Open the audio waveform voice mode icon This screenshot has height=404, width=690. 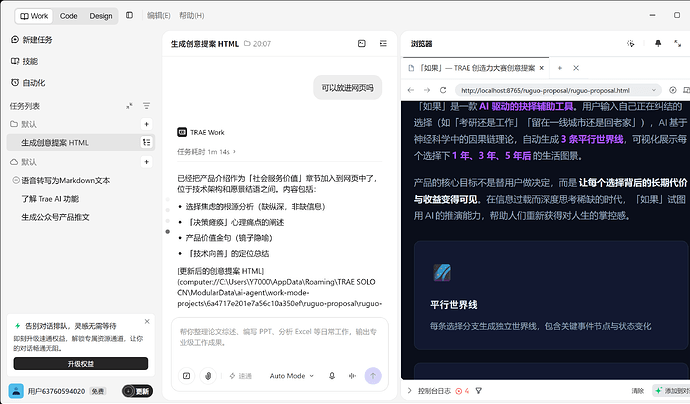tap(352, 376)
